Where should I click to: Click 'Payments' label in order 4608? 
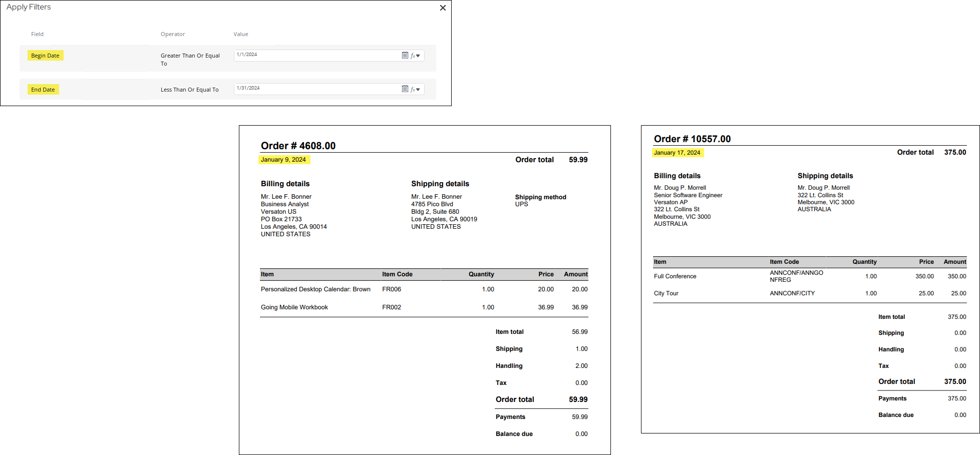510,417
